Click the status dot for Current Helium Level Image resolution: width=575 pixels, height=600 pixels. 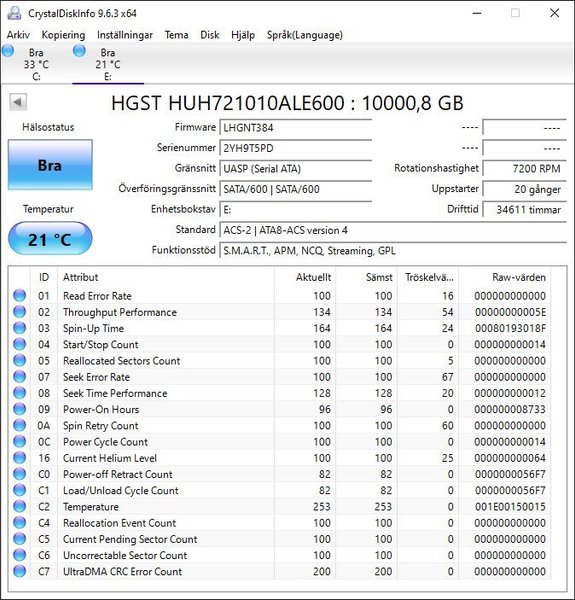point(20,457)
